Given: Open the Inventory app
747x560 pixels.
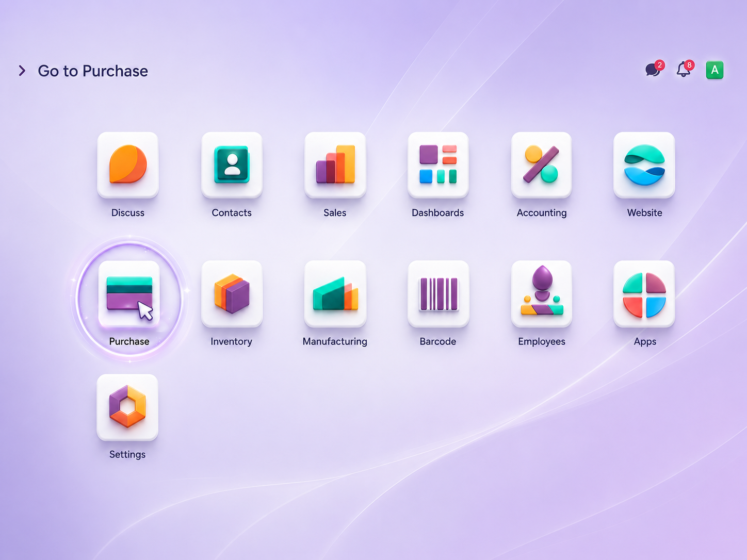Looking at the screenshot, I should point(232,293).
